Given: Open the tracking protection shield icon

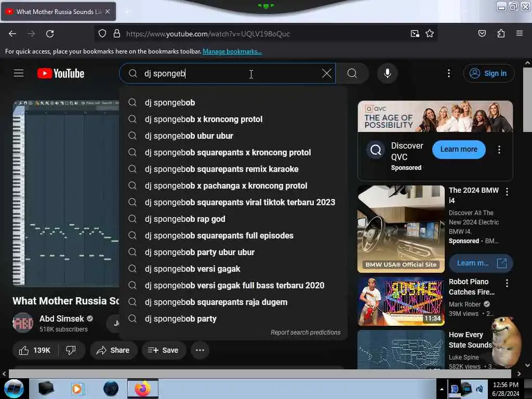Looking at the screenshot, I should coord(102,34).
